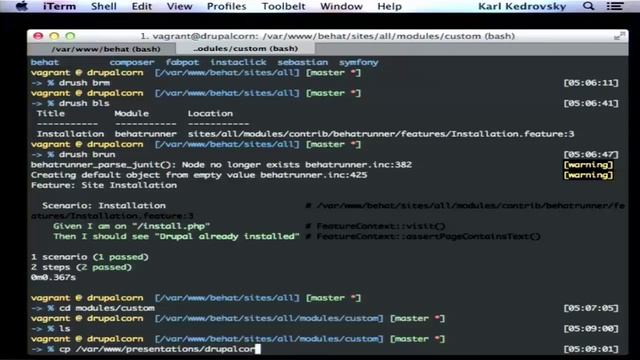Open the View menu
The image size is (640, 360).
(179, 7)
